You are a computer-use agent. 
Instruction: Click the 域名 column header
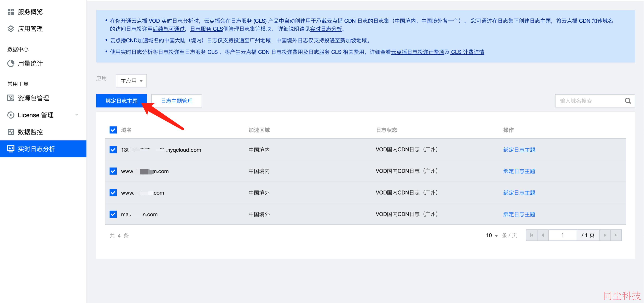coord(126,130)
